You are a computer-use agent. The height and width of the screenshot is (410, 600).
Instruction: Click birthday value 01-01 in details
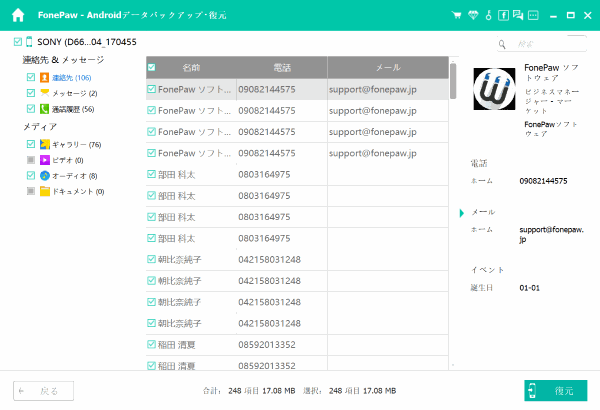pos(530,288)
